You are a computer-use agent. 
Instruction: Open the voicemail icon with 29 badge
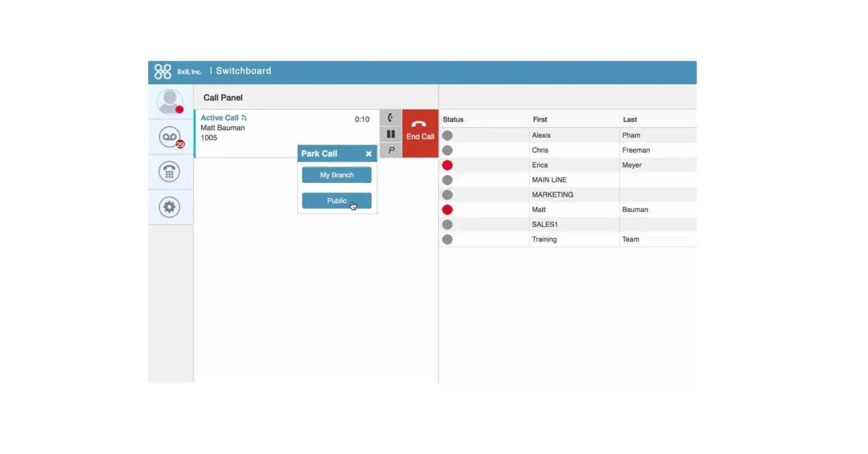[x=170, y=137]
